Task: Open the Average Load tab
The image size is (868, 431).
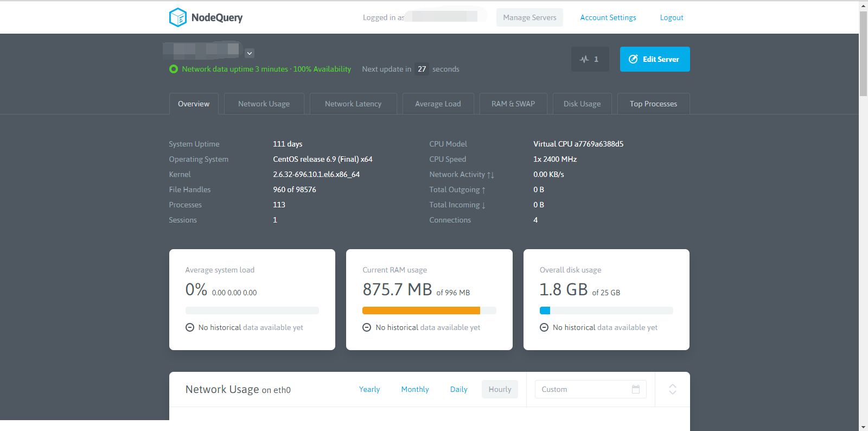Action: pos(438,104)
